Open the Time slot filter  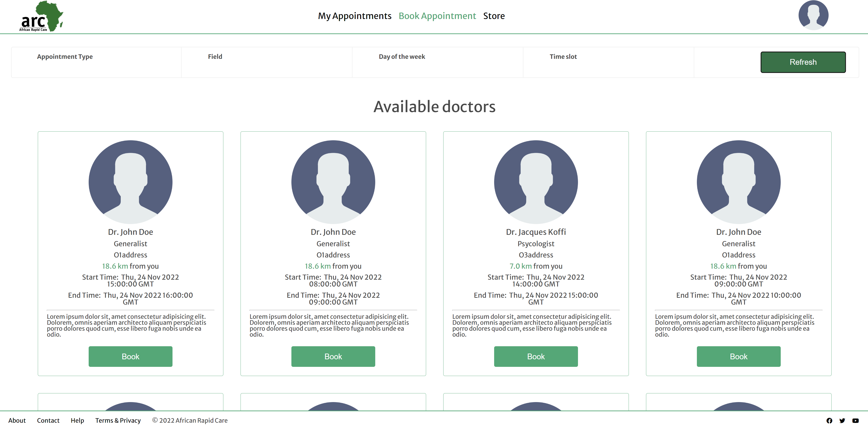tap(608, 62)
